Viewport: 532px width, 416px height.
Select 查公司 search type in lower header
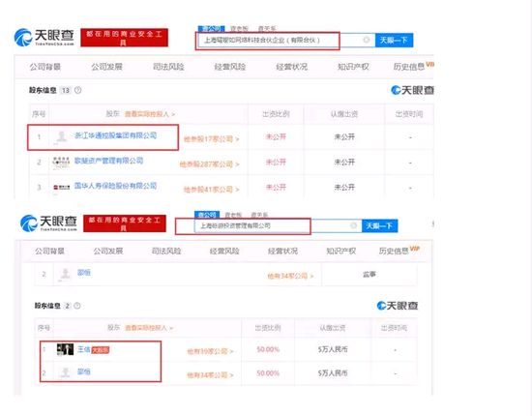[207, 215]
